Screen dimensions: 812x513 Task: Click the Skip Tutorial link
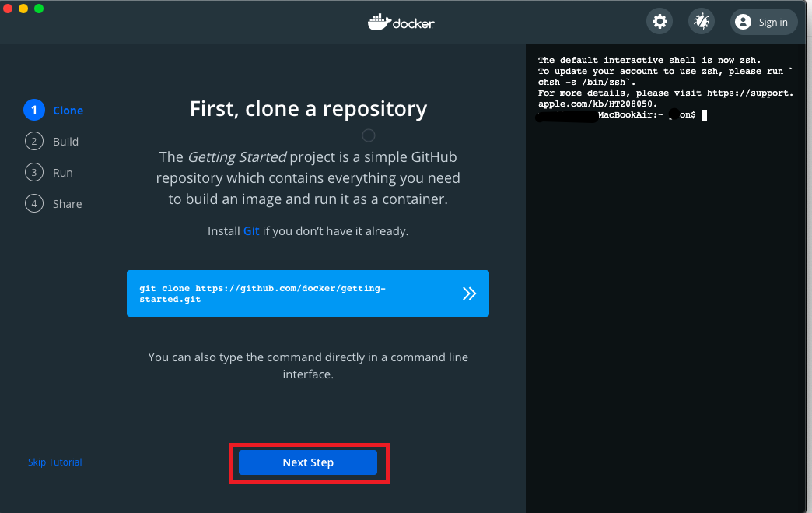(x=55, y=462)
